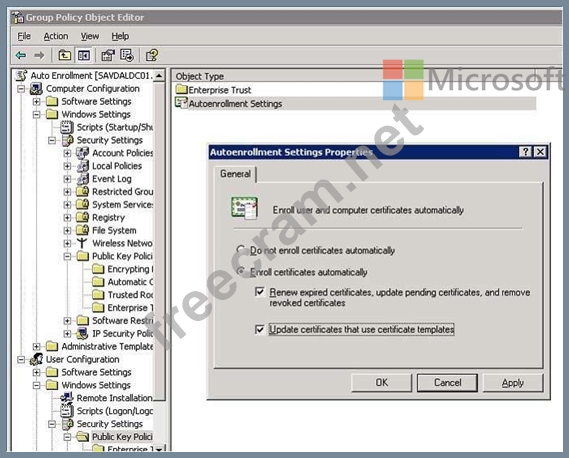Click the OK button in dialog
Screen dimensions: 569x458
(x=381, y=383)
